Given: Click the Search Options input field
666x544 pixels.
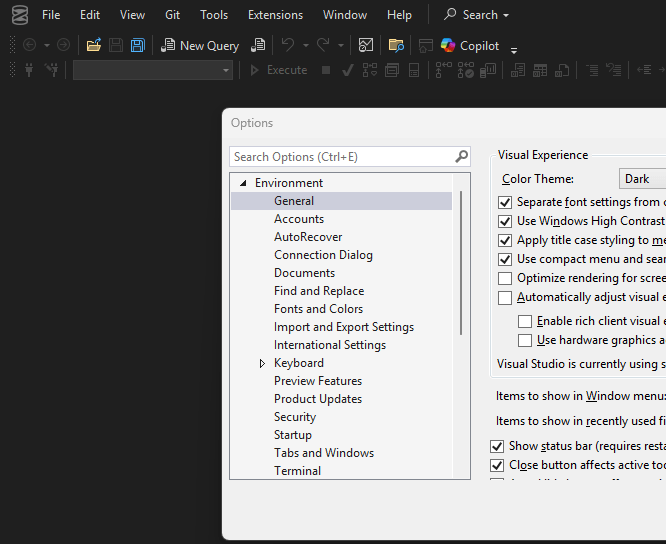Looking at the screenshot, I should (x=340, y=157).
